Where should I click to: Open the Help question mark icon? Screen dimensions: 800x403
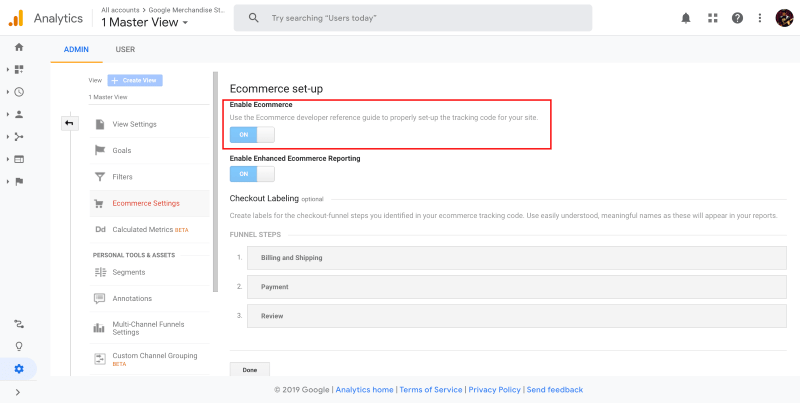coord(737,18)
